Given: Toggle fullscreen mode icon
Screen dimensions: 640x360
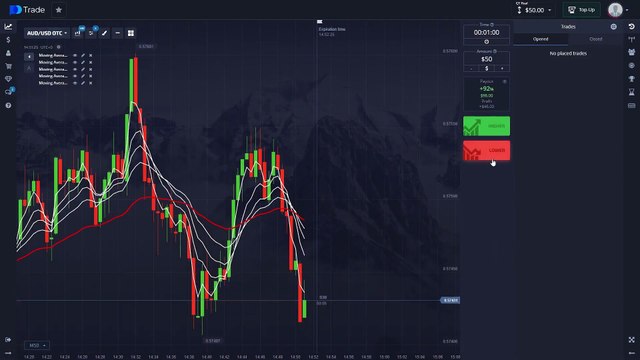Looking at the screenshot, I should pyautogui.click(x=631, y=340).
